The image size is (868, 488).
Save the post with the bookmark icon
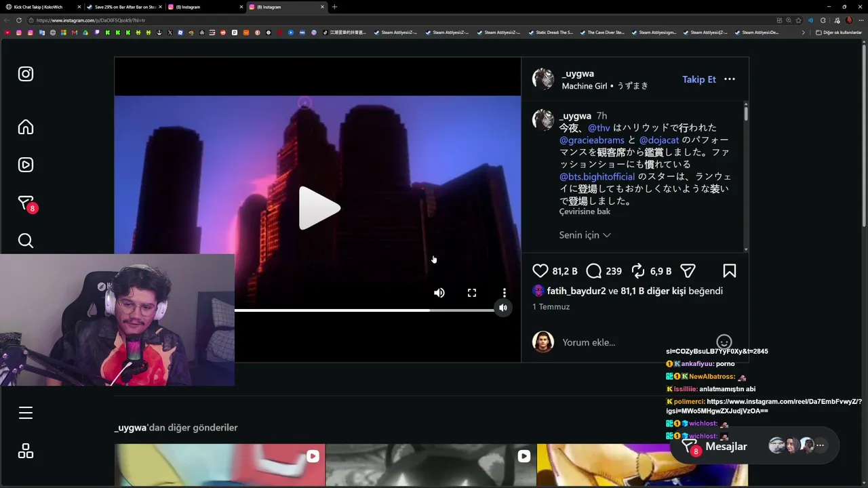point(730,271)
